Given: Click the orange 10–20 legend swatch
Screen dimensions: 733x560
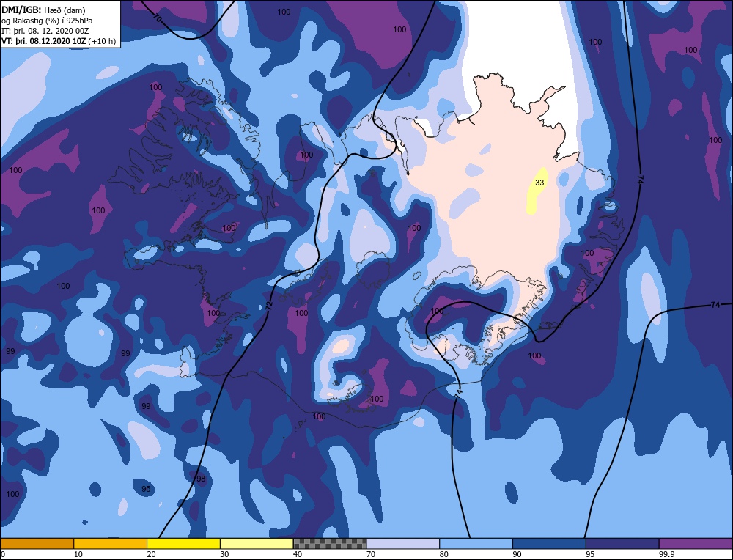Looking at the screenshot, I should click(x=111, y=543).
